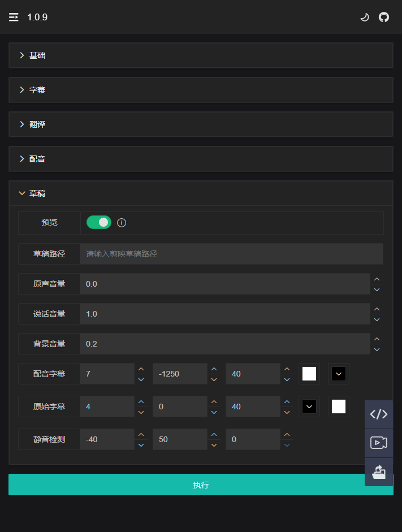Click 静音检测 field showing 50
This screenshot has width=402, height=532.
pyautogui.click(x=180, y=439)
